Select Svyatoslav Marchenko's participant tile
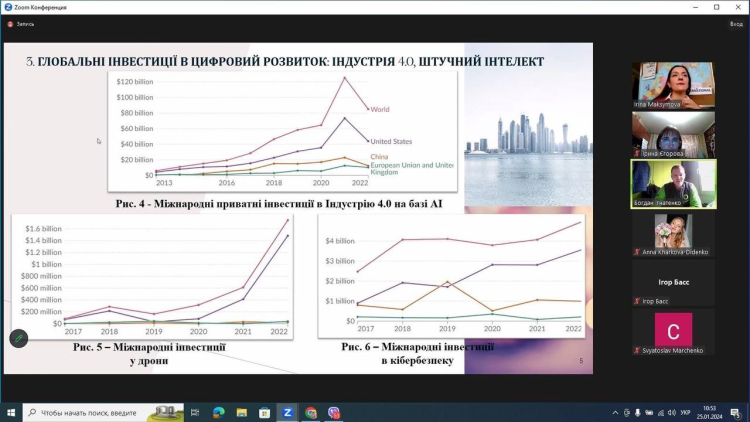This screenshot has height=422, width=750. point(673,331)
